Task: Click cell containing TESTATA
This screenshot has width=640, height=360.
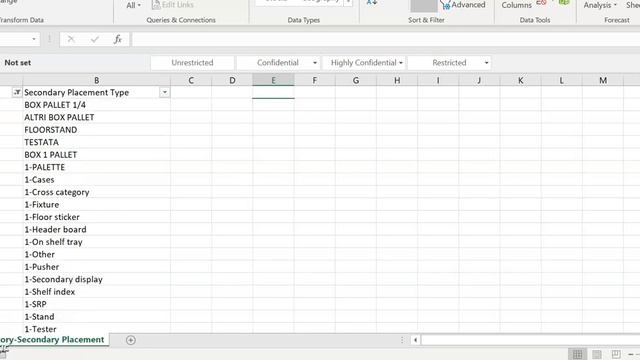Action: [x=96, y=142]
